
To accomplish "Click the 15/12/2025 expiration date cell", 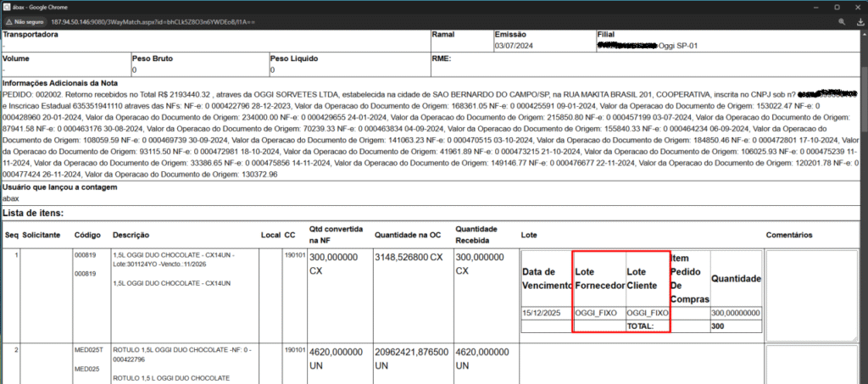I will pyautogui.click(x=543, y=313).
